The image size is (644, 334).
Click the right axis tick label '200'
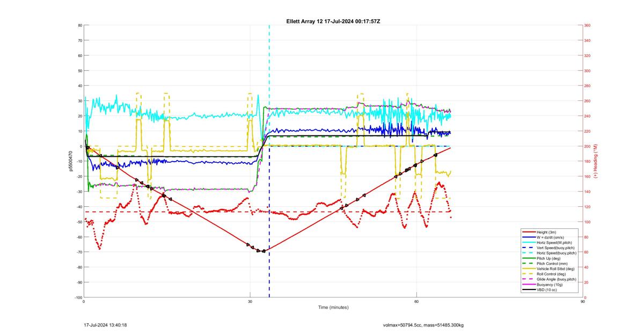coord(588,146)
